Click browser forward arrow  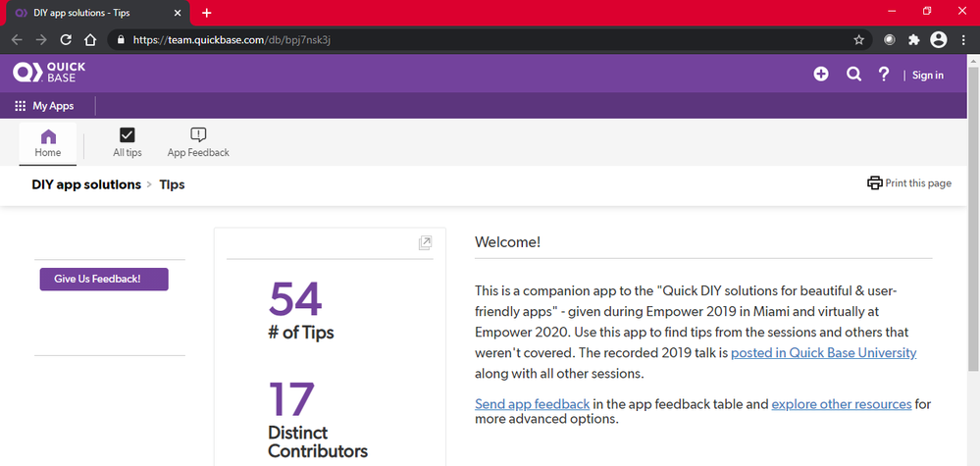point(41,40)
